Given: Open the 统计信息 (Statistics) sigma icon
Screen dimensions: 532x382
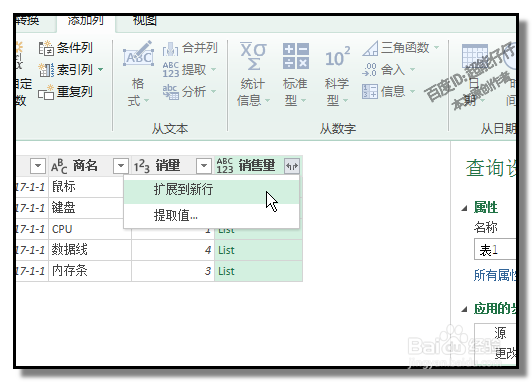Looking at the screenshot, I should (x=253, y=56).
